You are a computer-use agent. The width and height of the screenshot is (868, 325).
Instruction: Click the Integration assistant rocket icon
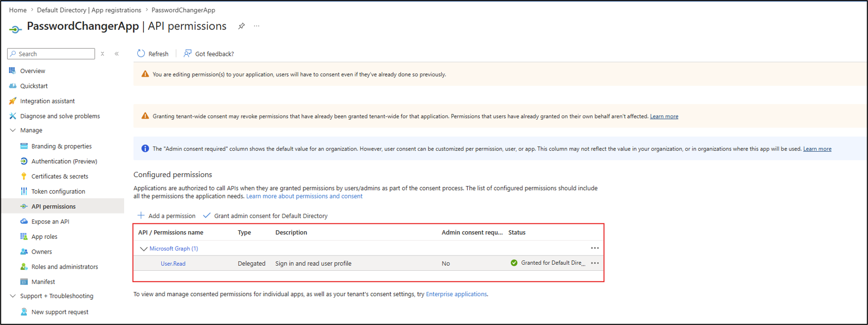coord(13,101)
